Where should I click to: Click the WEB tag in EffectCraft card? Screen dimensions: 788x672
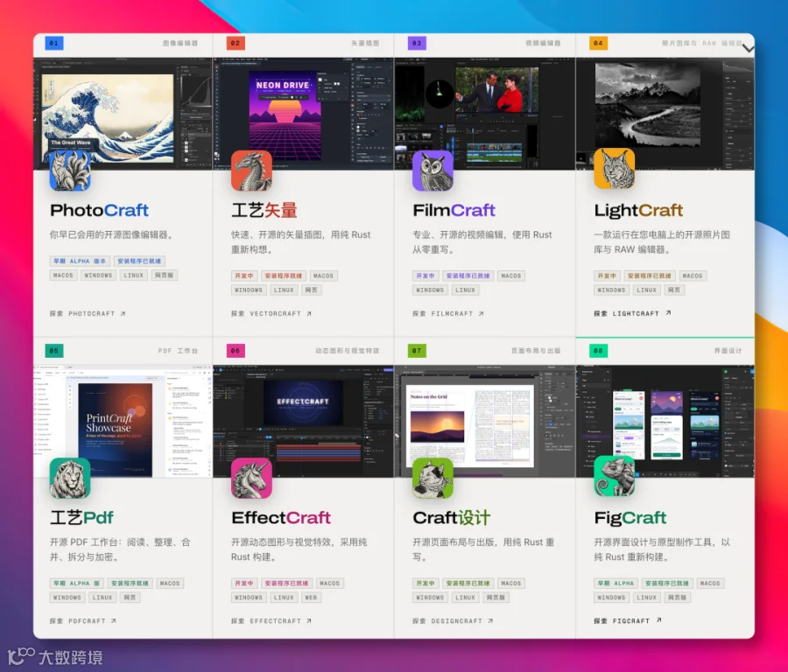311,598
